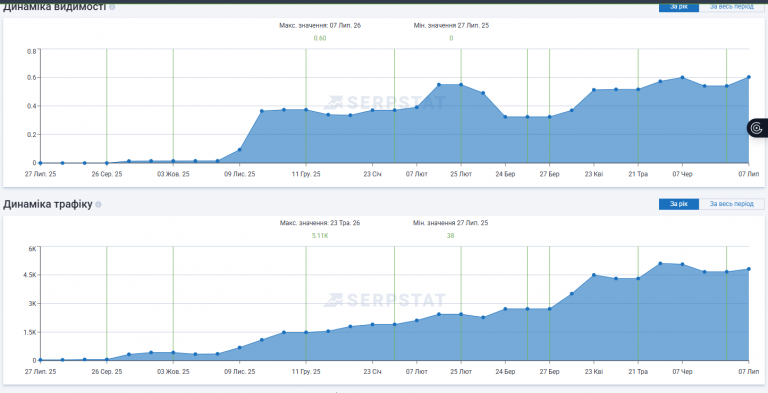Screen dimensions: 768x393
Task: Click Динаміка видимості heading
Action: [x=54, y=7]
